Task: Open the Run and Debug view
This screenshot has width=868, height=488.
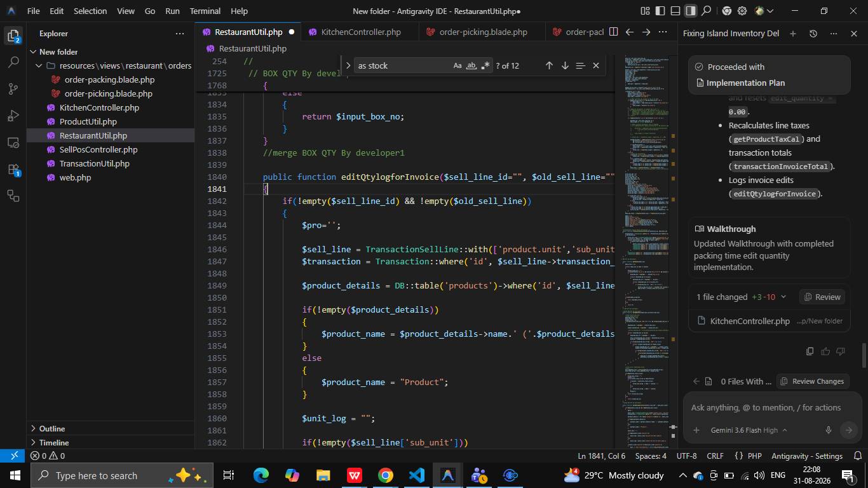Action: tap(13, 116)
